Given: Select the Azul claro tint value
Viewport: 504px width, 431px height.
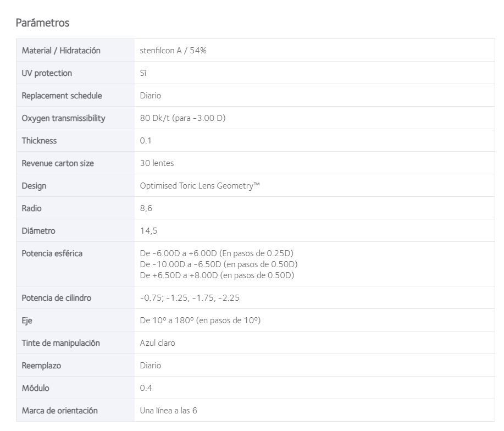Looking at the screenshot, I should (x=157, y=343).
